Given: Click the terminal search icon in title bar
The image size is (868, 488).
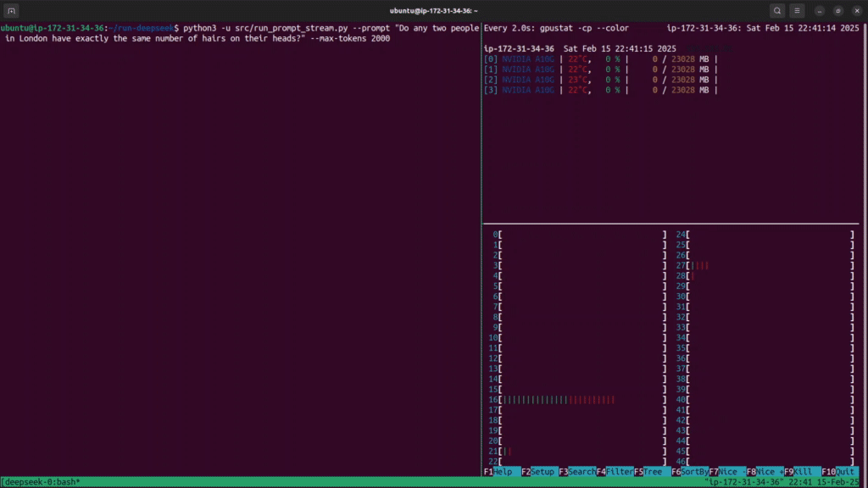Looking at the screenshot, I should pos(777,10).
